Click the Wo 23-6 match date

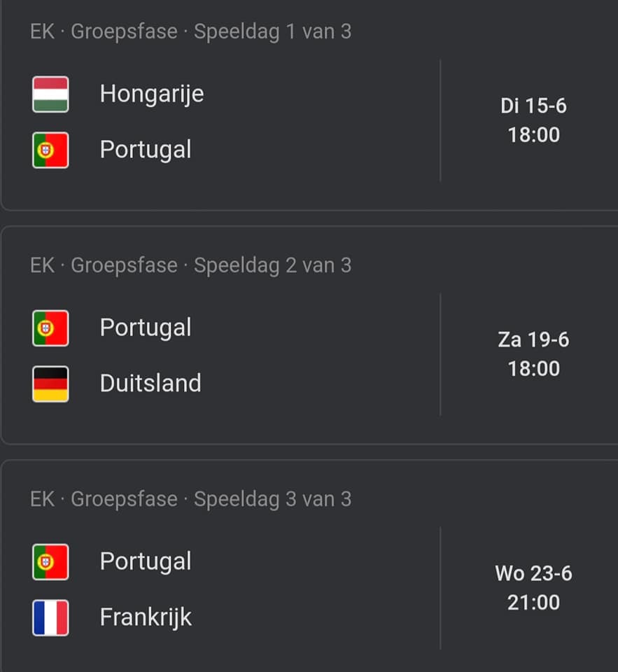[x=533, y=573]
